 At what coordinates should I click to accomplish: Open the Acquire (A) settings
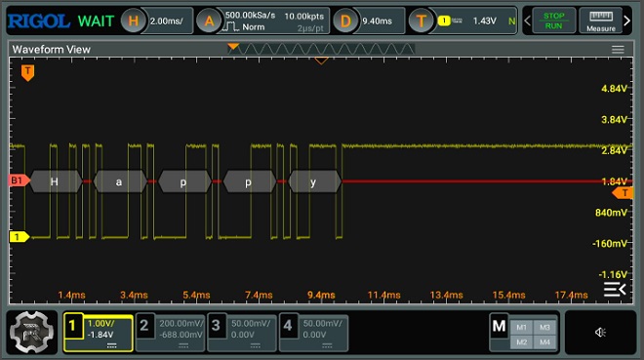click(x=209, y=20)
